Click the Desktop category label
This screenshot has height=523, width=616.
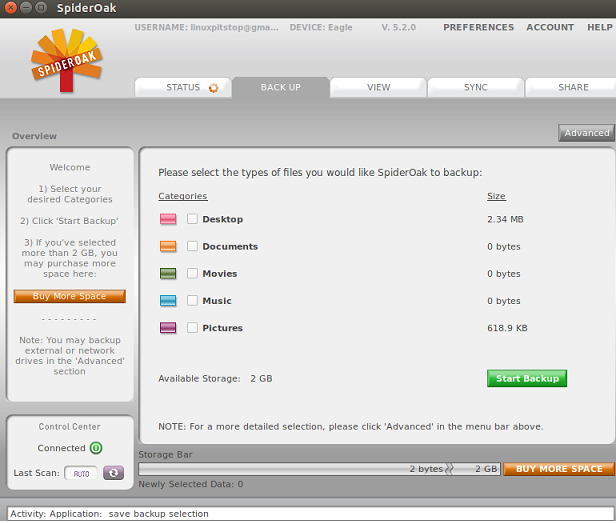tap(223, 219)
